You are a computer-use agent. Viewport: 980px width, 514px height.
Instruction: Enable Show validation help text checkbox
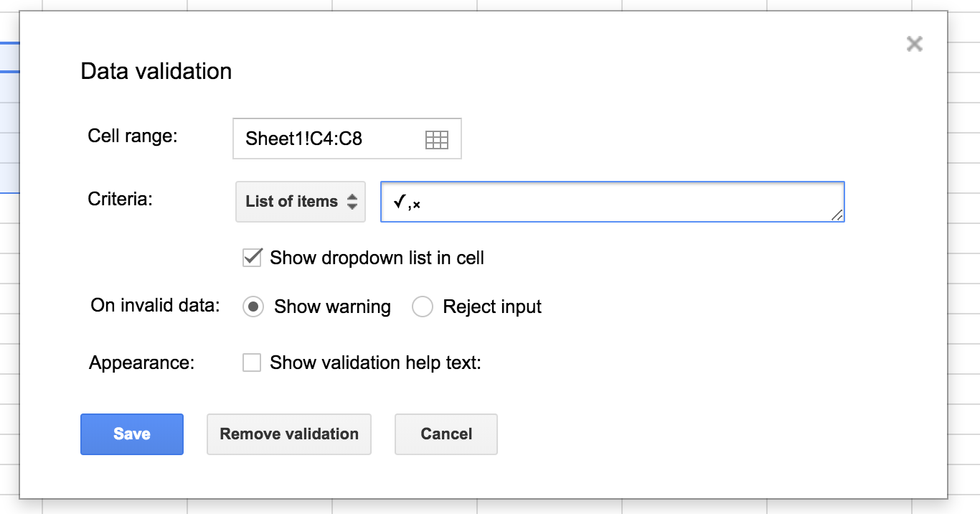pyautogui.click(x=252, y=363)
